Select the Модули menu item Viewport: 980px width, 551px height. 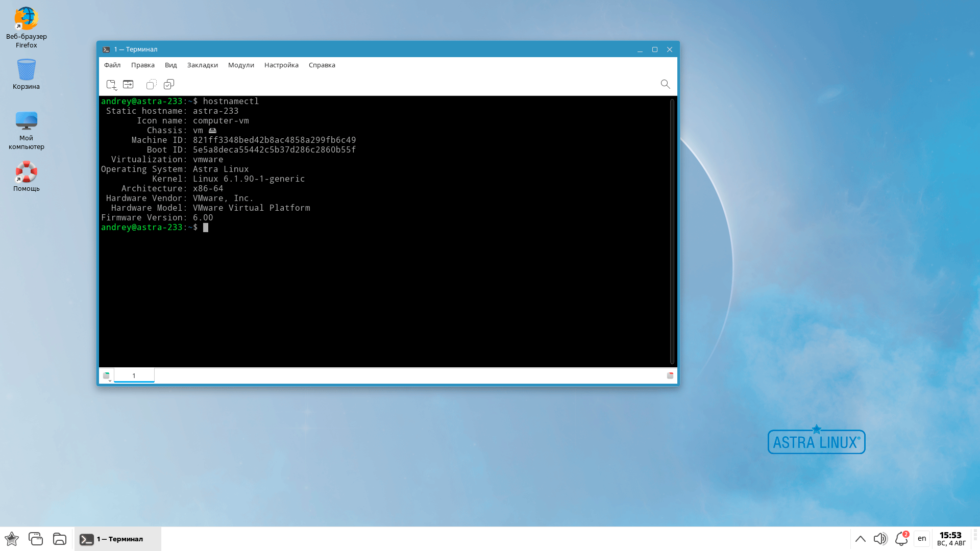coord(241,65)
